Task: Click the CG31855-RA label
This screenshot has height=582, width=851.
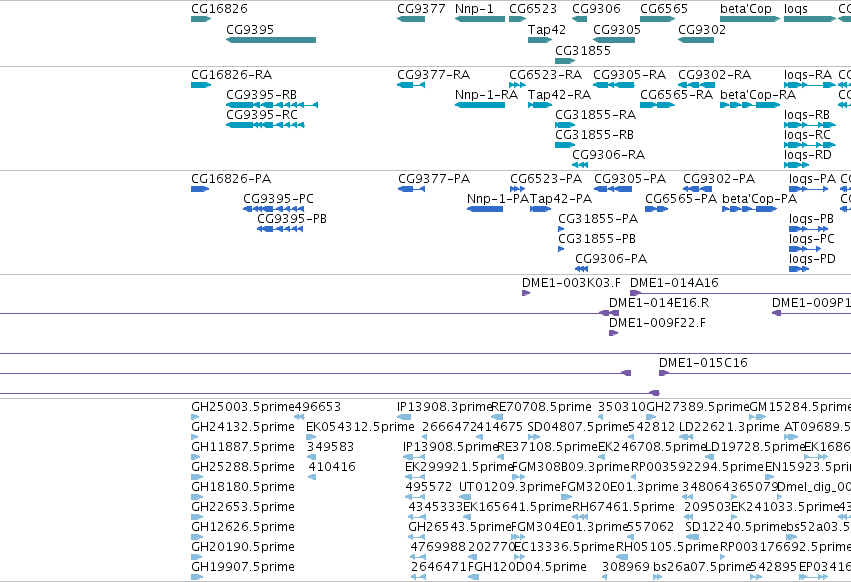Action: coord(595,115)
